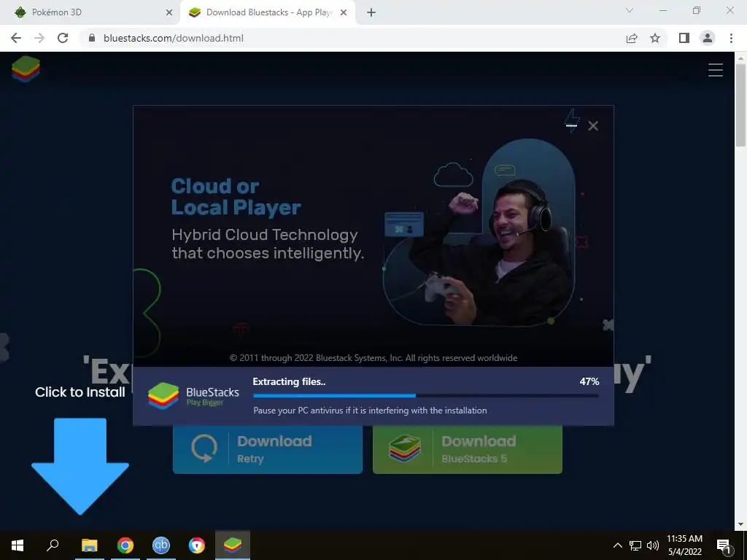Open the Chrome profile menu

pyautogui.click(x=708, y=38)
